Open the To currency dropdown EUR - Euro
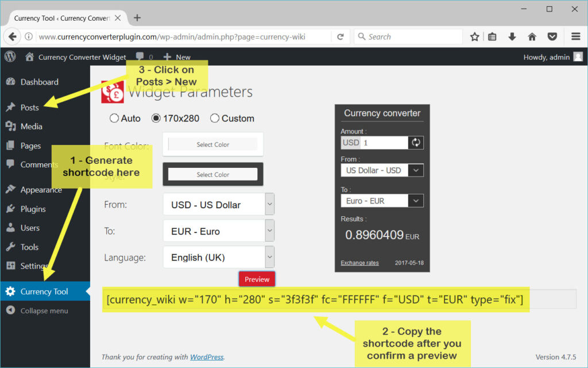The width and height of the screenshot is (588, 368). tap(219, 231)
